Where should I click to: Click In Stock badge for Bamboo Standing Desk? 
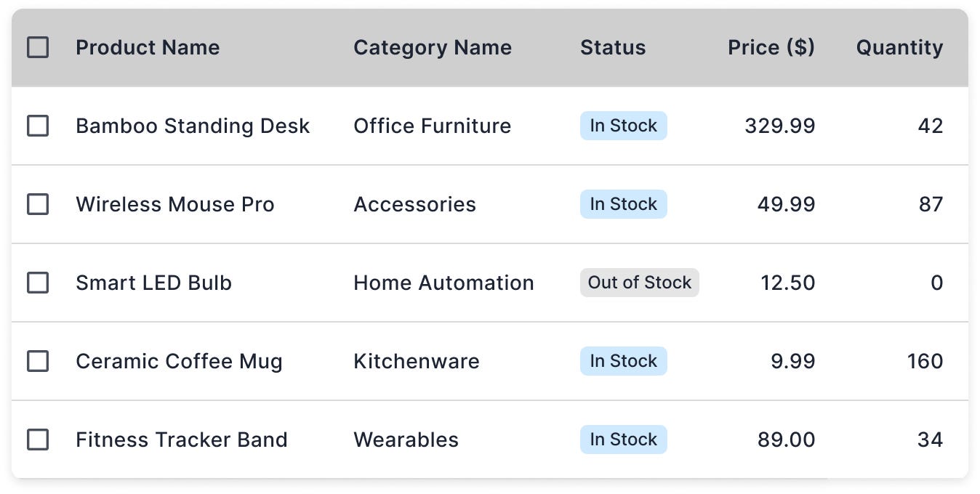tap(624, 126)
